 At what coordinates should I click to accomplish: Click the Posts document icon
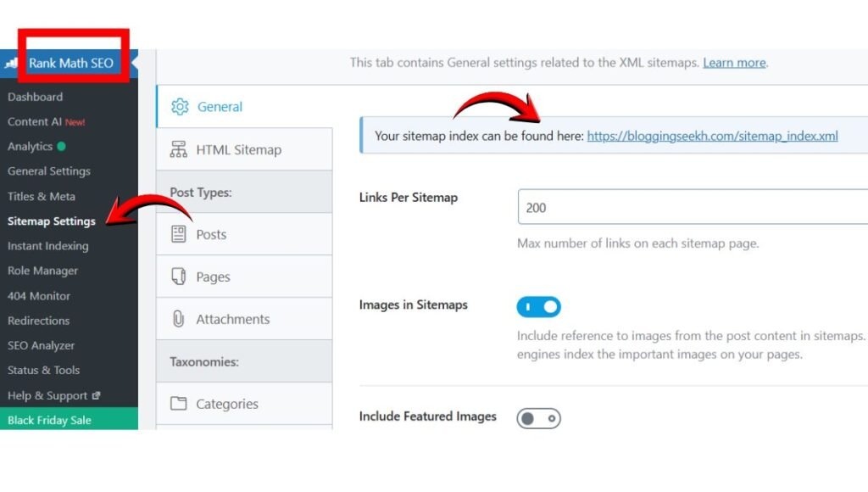pyautogui.click(x=178, y=234)
